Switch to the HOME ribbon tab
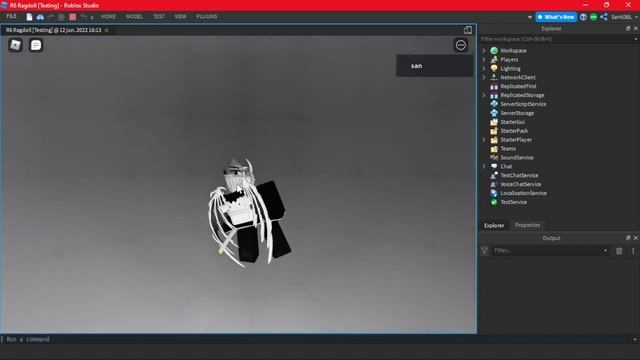Image resolution: width=640 pixels, height=360 pixels. coord(108,17)
